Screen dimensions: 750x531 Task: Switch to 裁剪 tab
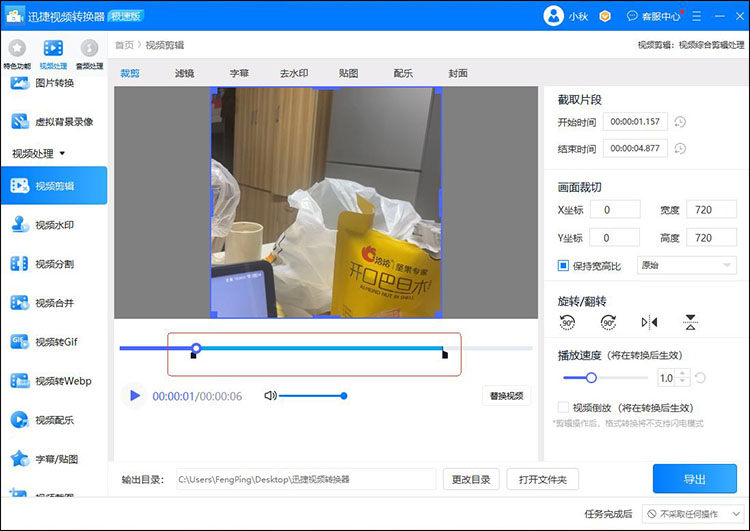130,73
